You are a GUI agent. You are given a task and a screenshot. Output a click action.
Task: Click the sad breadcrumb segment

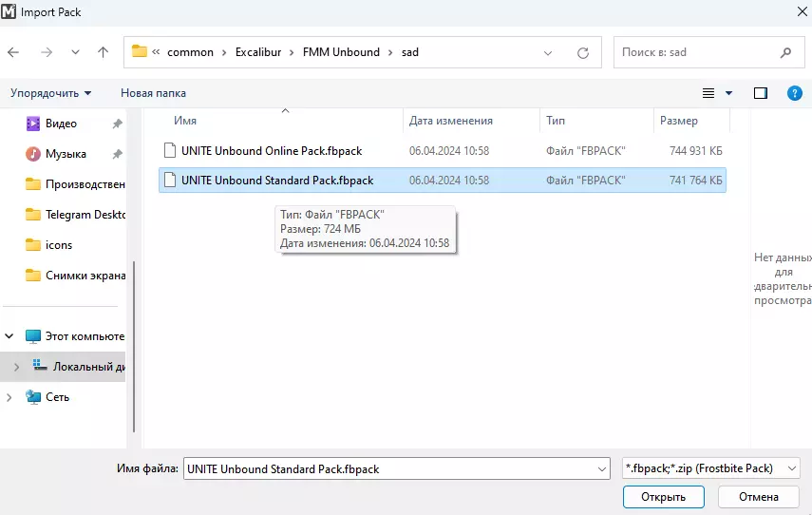[409, 52]
